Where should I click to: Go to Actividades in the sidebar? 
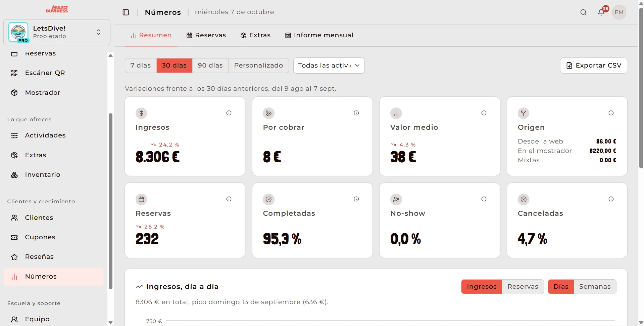coord(54,135)
